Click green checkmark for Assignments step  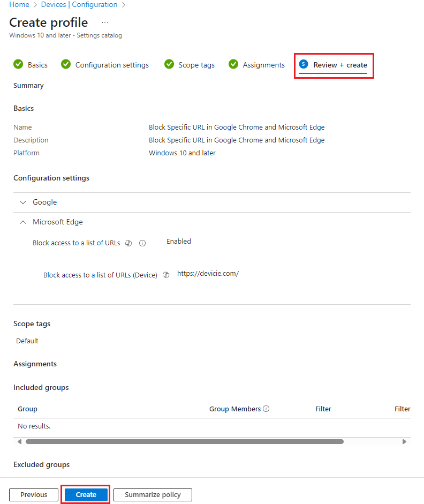(x=233, y=64)
